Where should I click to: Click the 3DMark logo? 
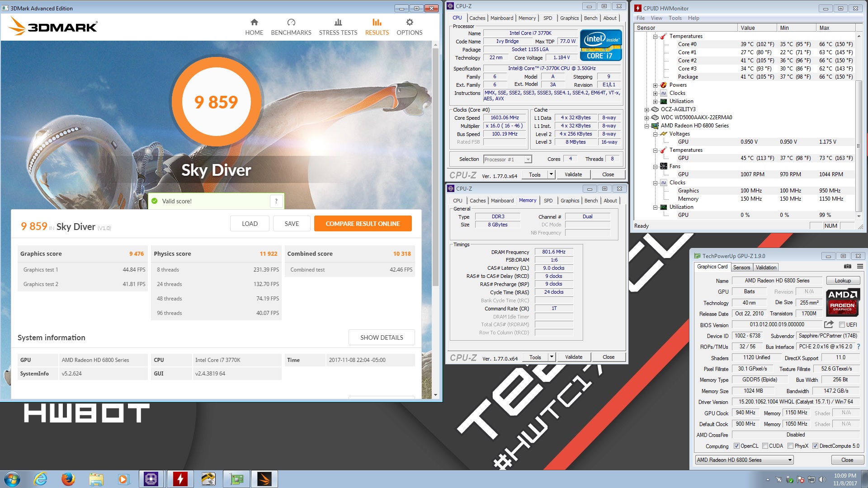[x=53, y=26]
